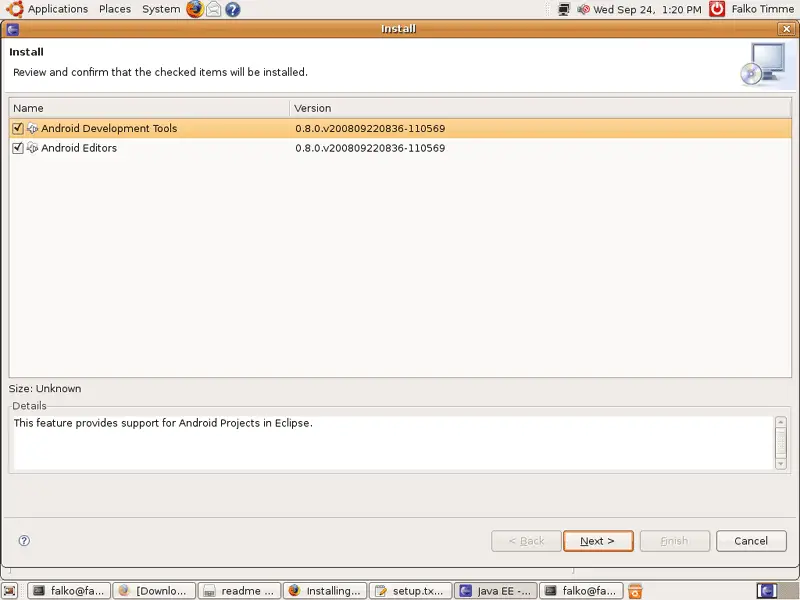Switch to last falko@fa... terminal taskbar item
The width and height of the screenshot is (800, 600).
[x=582, y=591]
